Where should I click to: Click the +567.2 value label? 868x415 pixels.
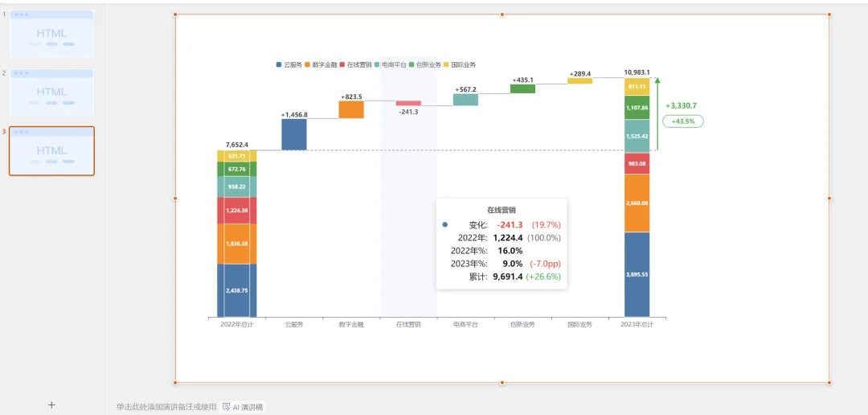465,89
